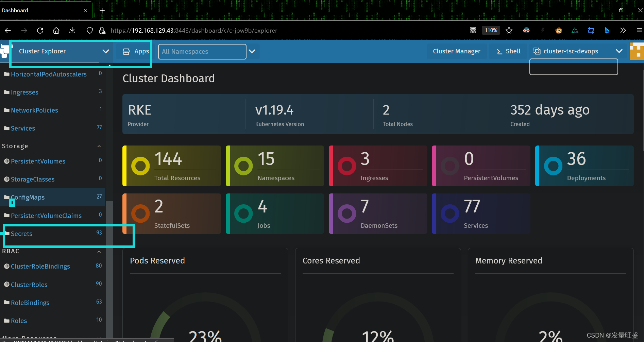Image resolution: width=644 pixels, height=342 pixels.
Task: Bookmark this page with the star icon
Action: point(509,31)
